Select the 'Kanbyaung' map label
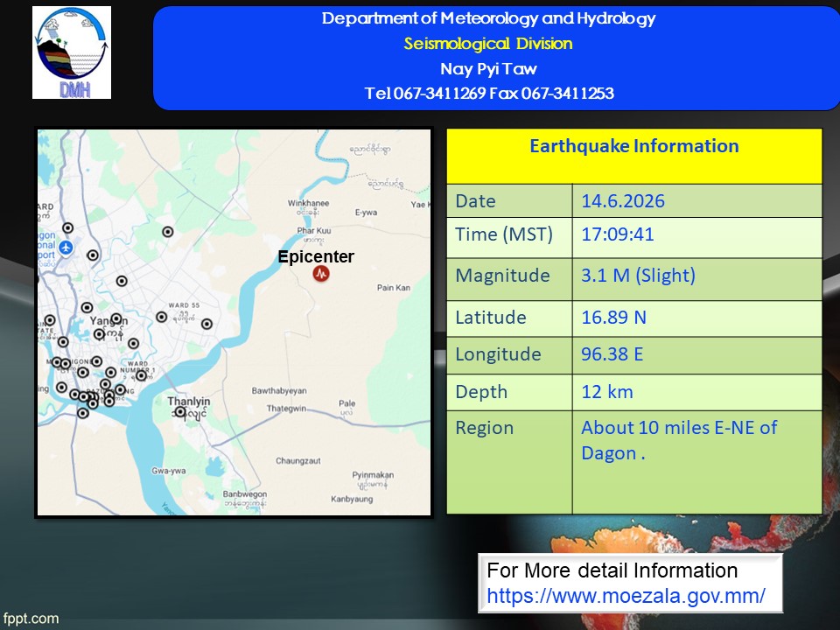The height and width of the screenshot is (630, 840). (352, 499)
